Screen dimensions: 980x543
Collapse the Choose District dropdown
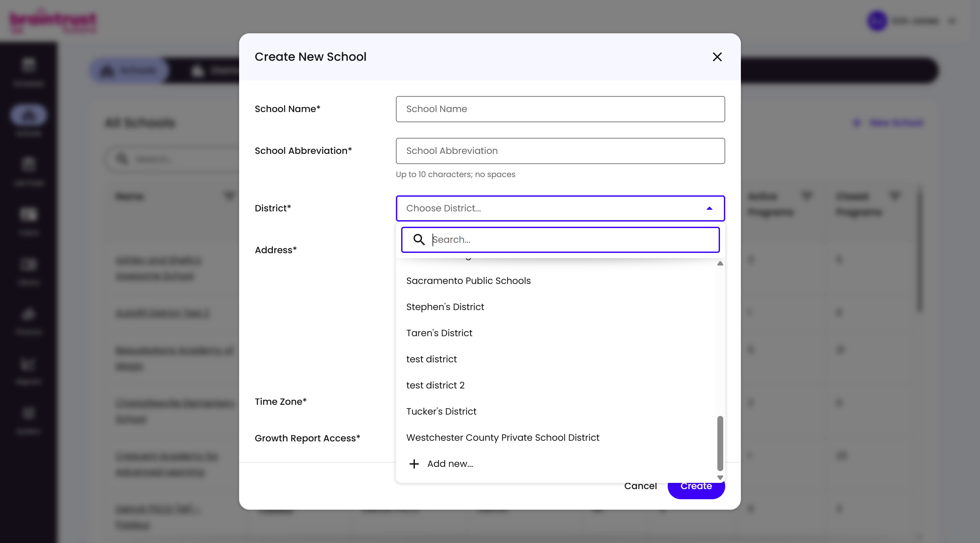[560, 208]
